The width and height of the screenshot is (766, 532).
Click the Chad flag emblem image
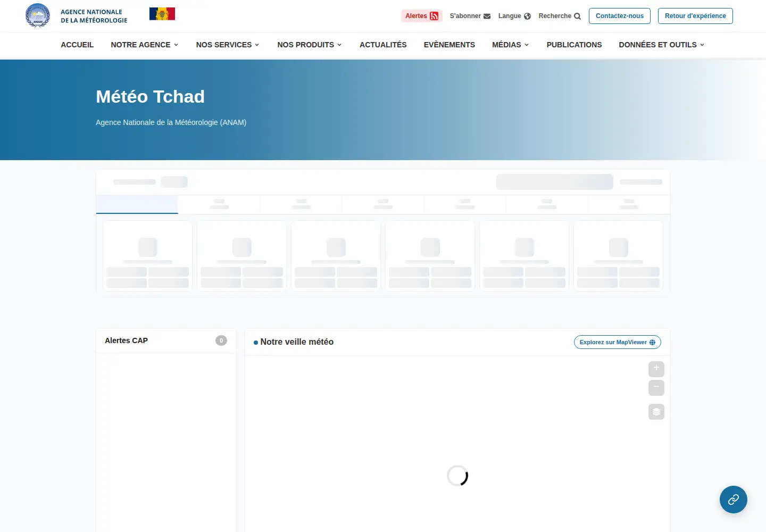162,14
